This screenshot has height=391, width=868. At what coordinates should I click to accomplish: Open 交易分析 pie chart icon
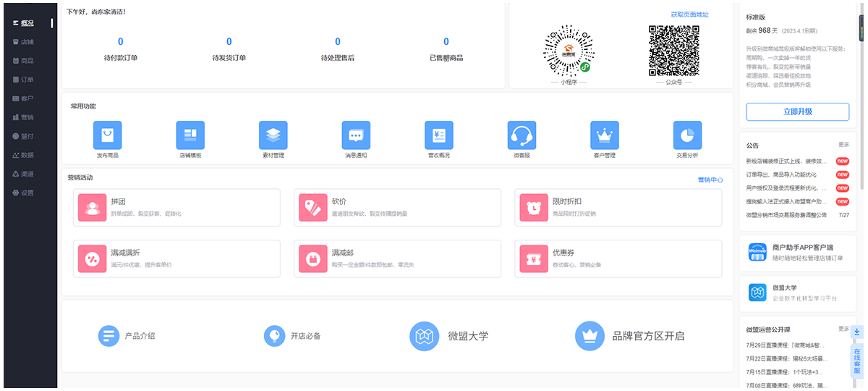click(687, 135)
